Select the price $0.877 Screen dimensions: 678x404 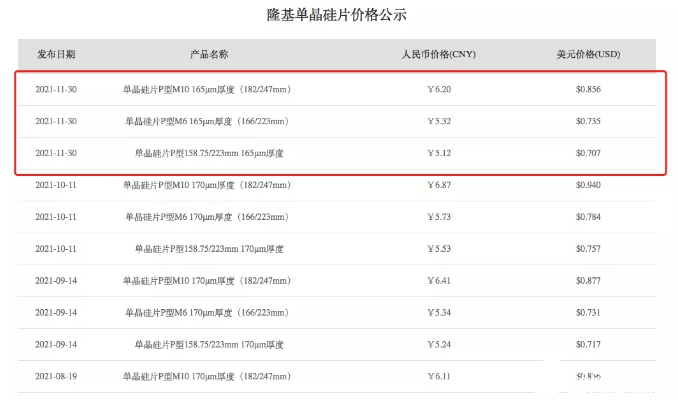[588, 281]
